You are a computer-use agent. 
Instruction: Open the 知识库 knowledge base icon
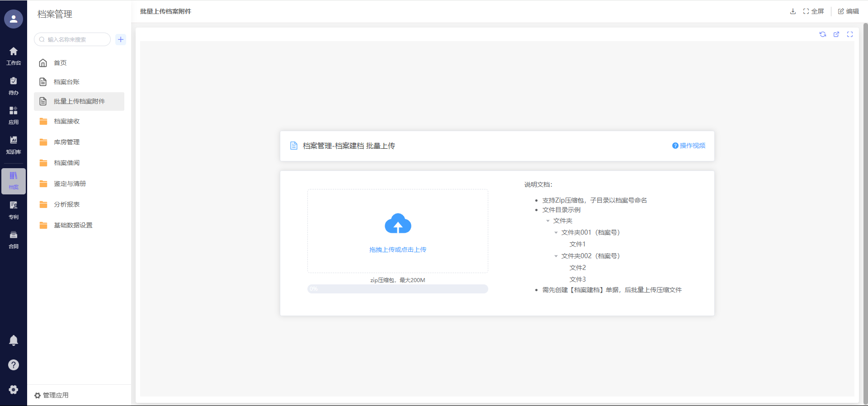(14, 145)
